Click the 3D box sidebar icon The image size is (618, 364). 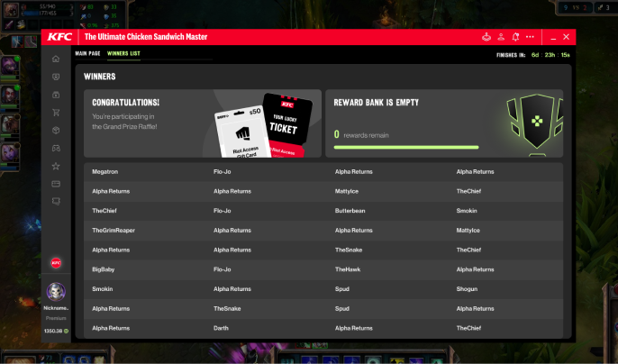pyautogui.click(x=56, y=130)
